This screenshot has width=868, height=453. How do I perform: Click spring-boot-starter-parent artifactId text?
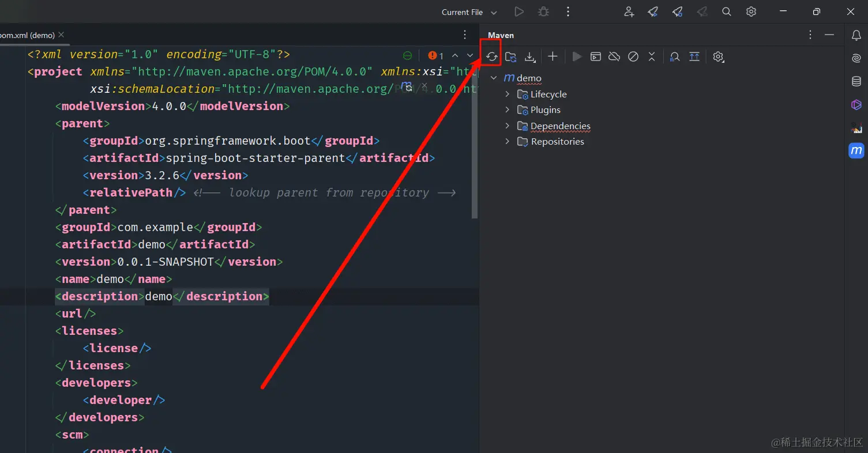[x=255, y=158]
